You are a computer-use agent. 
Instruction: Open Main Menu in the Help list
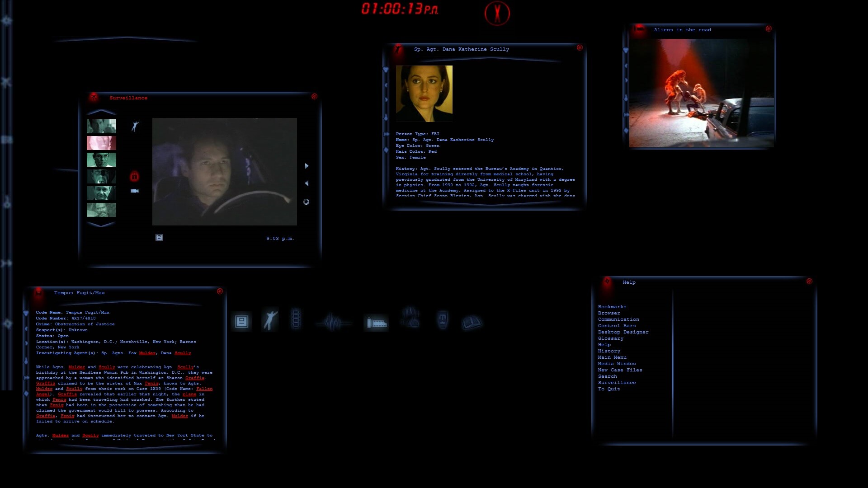tap(612, 357)
